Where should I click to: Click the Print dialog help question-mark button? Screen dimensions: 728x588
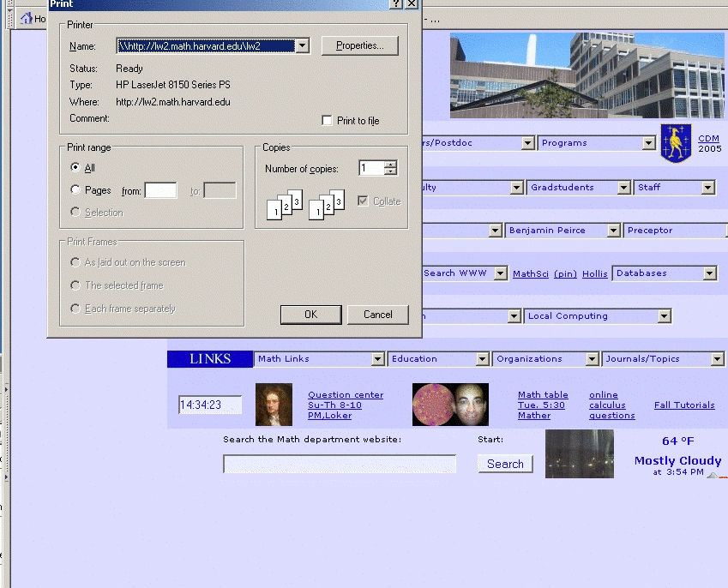point(395,4)
